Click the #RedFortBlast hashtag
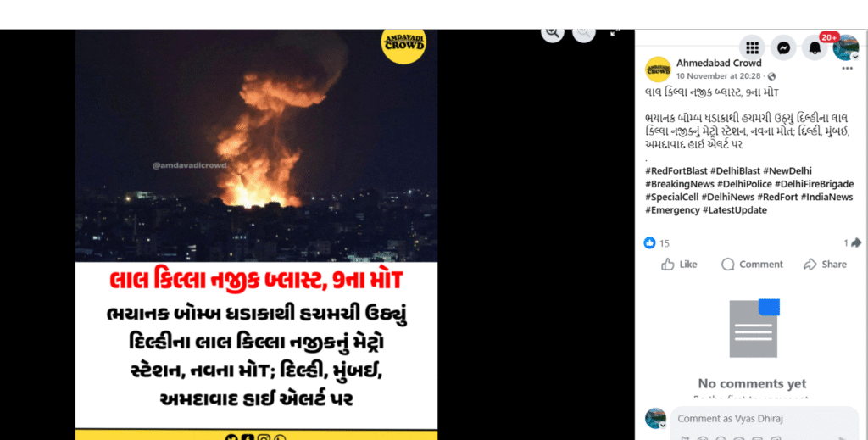 coord(676,171)
